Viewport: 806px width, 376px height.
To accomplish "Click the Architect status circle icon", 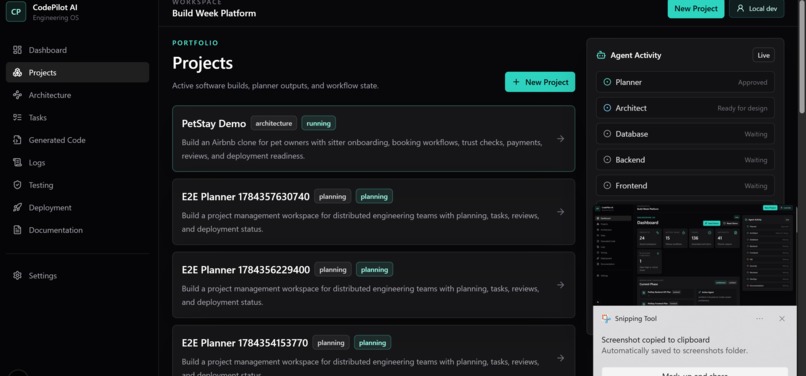I will 607,108.
